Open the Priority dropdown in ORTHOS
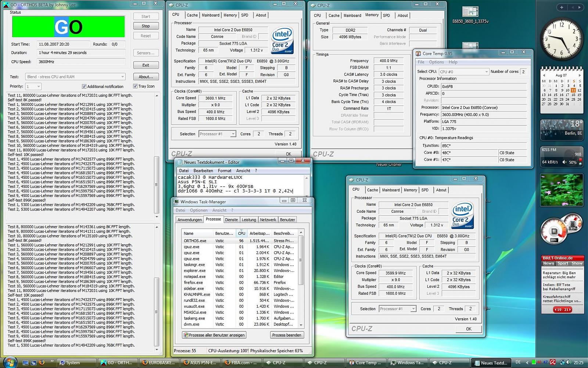Image resolution: width=588 pixels, height=368 pixels. pyautogui.click(x=33, y=86)
